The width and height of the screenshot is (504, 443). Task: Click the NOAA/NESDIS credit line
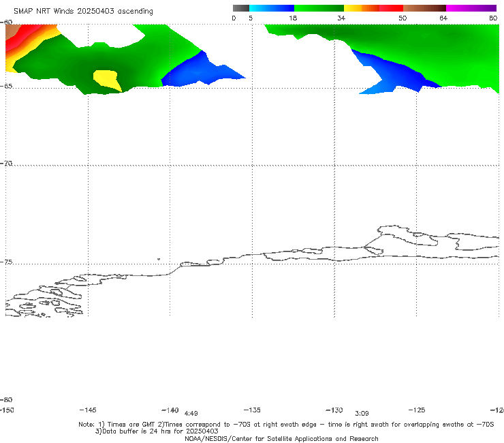tap(281, 439)
